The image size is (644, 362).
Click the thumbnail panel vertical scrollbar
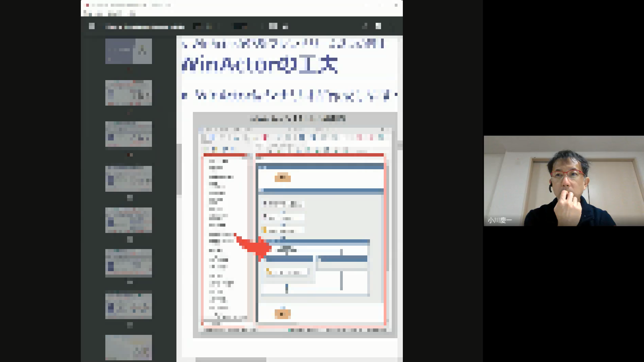point(179,169)
